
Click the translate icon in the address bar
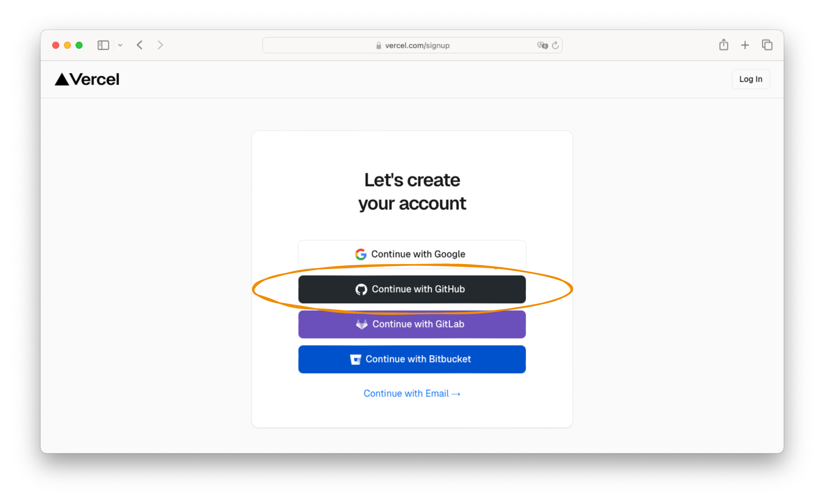[x=542, y=45]
